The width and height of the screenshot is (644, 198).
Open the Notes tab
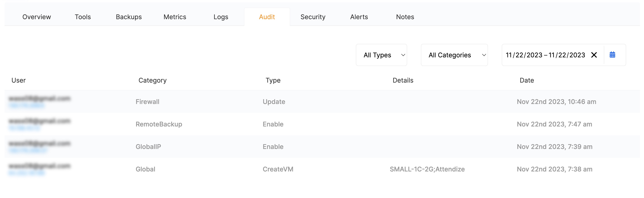click(405, 17)
